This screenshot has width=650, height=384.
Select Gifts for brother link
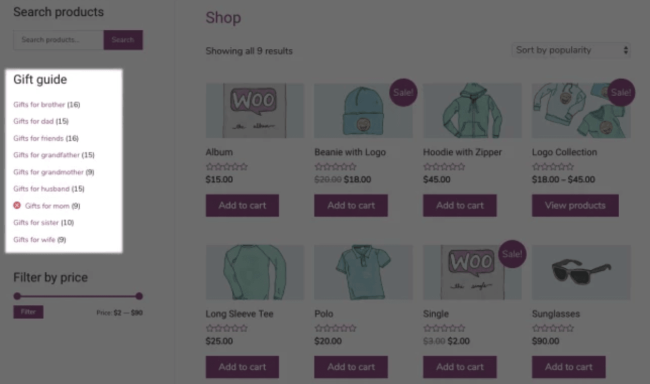[39, 105]
